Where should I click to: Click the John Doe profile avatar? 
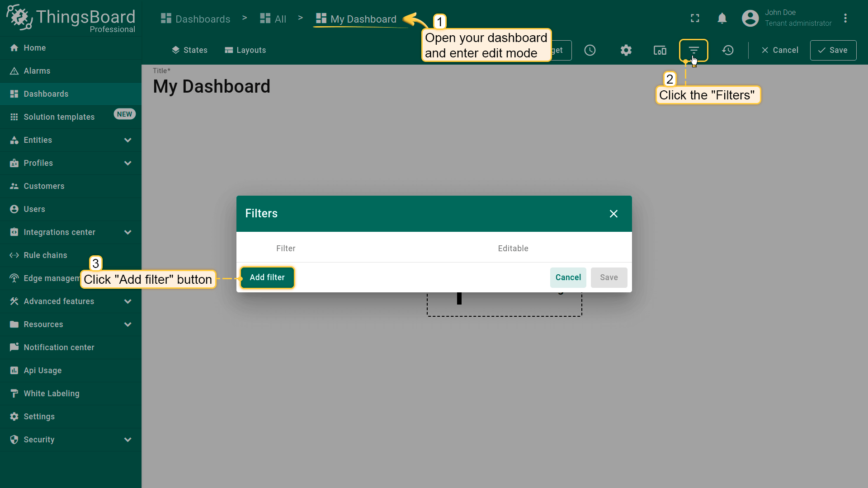[750, 18]
